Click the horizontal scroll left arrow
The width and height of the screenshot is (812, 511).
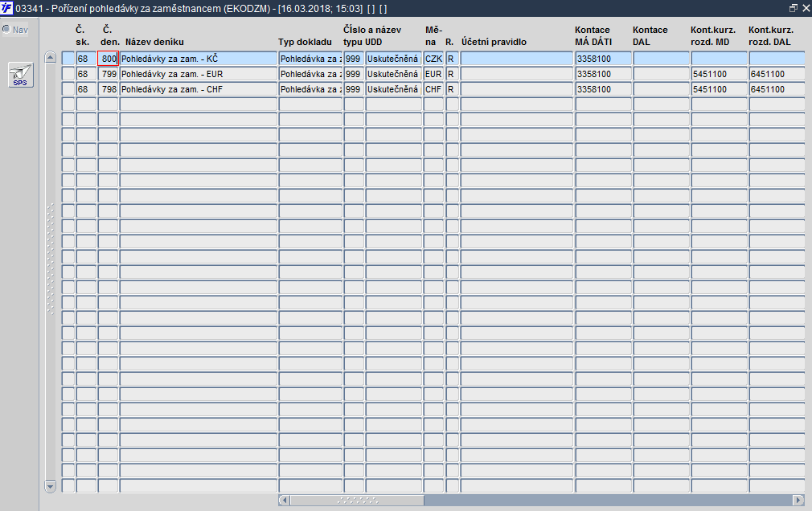click(285, 500)
